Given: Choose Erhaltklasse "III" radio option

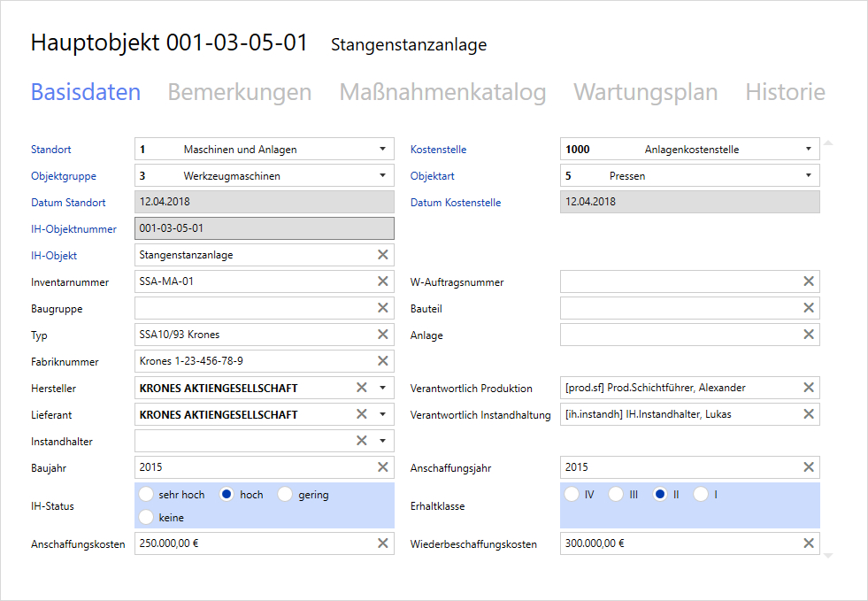Looking at the screenshot, I should [x=616, y=495].
